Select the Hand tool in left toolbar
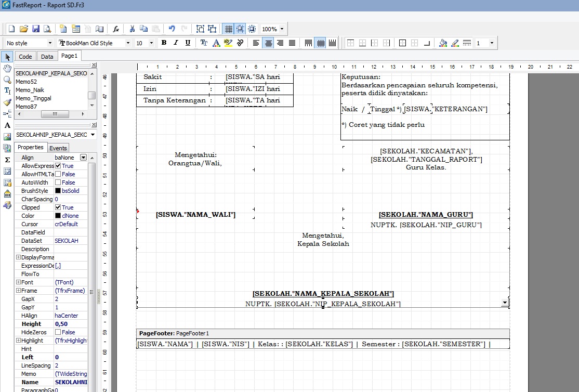 click(7, 68)
